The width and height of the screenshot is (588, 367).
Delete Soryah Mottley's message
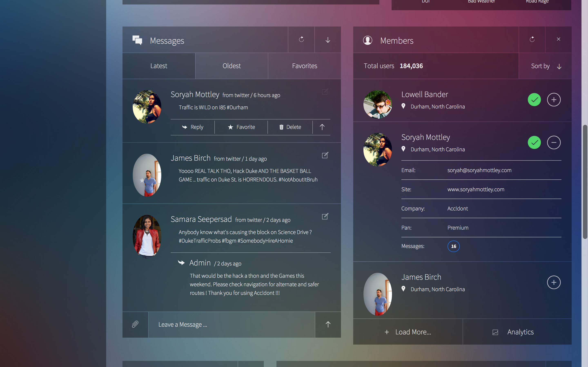(x=290, y=127)
